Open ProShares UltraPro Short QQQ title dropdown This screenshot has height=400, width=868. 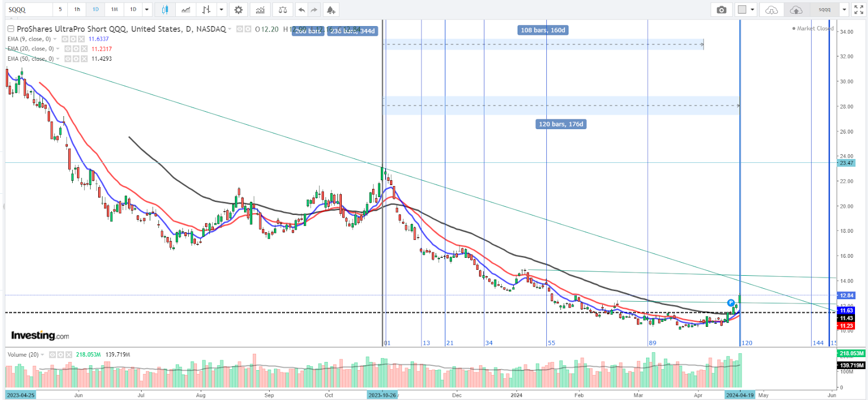click(x=229, y=29)
